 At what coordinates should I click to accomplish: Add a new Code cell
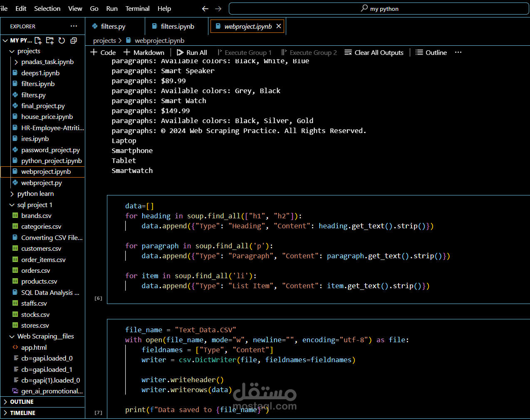click(x=103, y=52)
